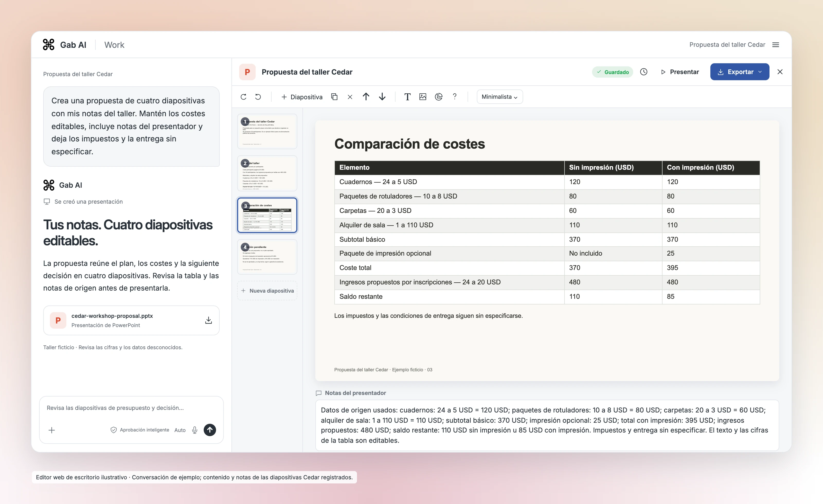The image size is (823, 504).
Task: Open help with the question mark icon
Action: [454, 97]
